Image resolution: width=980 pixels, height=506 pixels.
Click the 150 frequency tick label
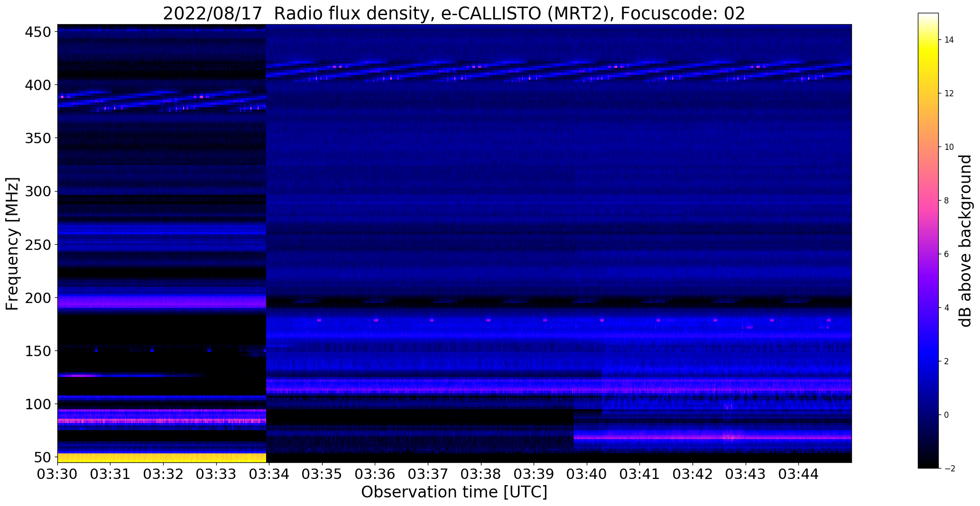point(37,351)
